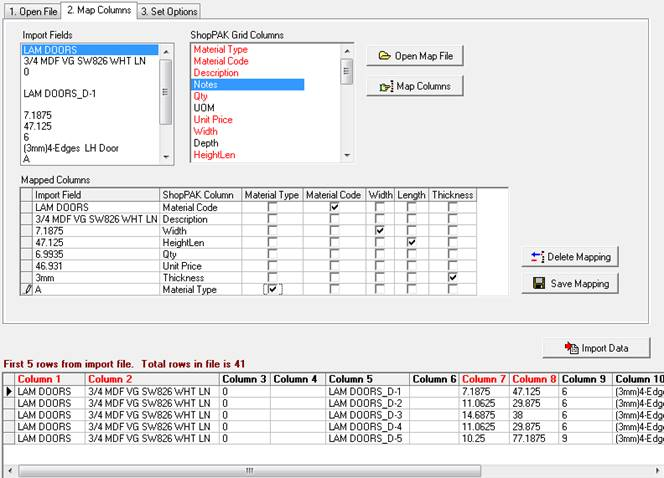Toggle Thickness checkbox in the 3mm row
Screen dimensions: 664x478
click(453, 277)
